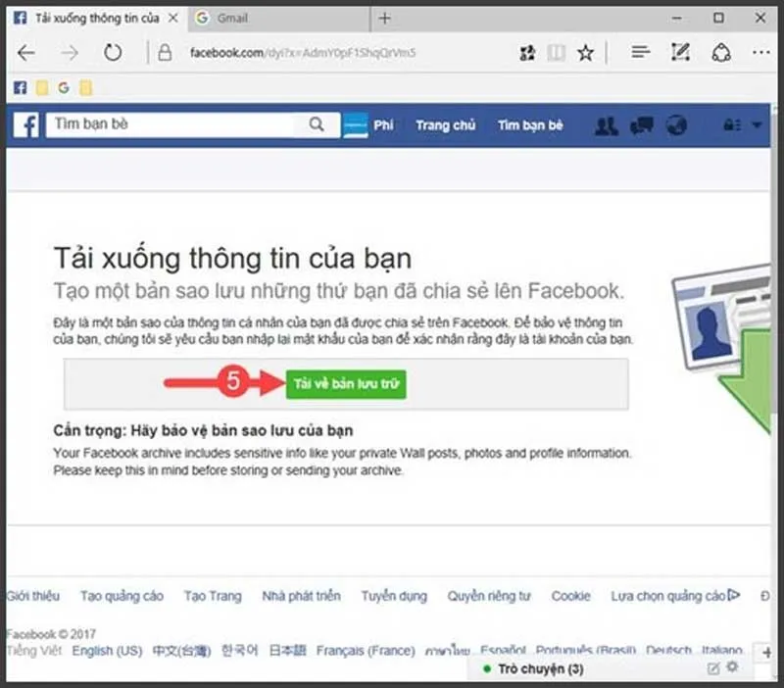Click the Facebook bookmark bar icon
784x688 pixels.
(19, 87)
